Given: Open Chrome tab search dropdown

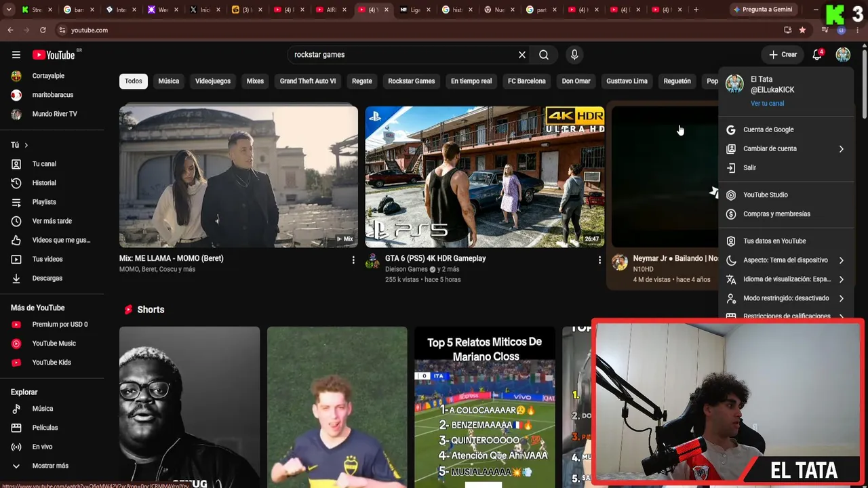Looking at the screenshot, I should point(7,10).
